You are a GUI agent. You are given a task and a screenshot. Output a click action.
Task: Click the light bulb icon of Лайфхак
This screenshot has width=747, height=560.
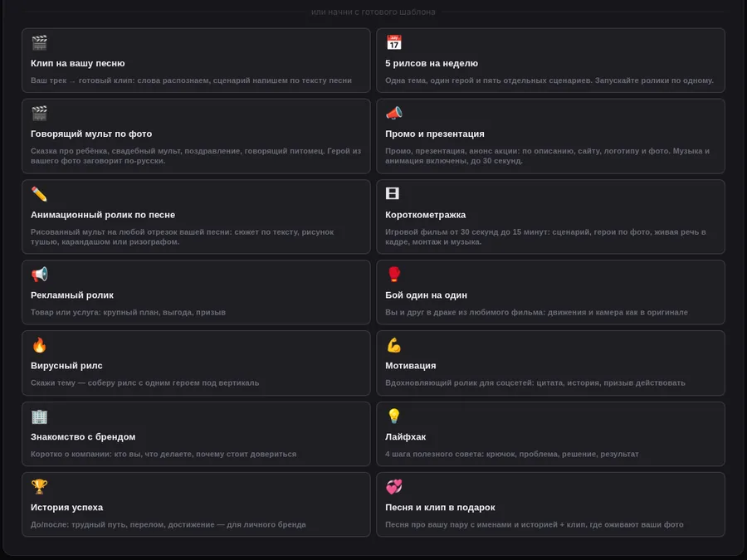click(x=393, y=416)
